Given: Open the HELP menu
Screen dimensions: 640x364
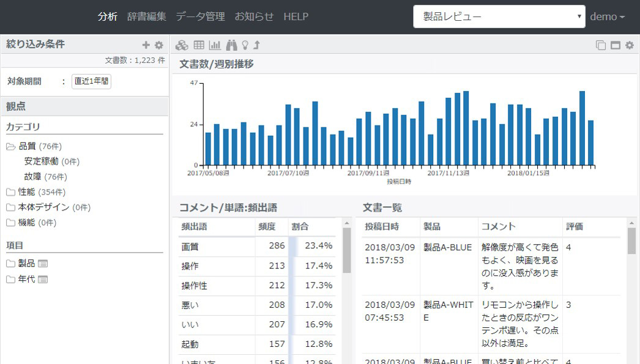Looking at the screenshot, I should pos(296,17).
